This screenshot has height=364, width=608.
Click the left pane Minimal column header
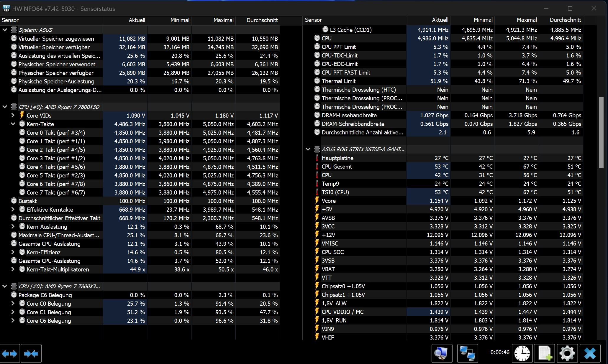(x=169, y=20)
